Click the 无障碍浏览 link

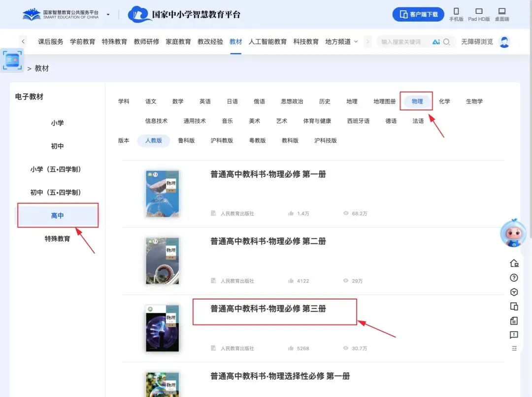click(x=477, y=42)
